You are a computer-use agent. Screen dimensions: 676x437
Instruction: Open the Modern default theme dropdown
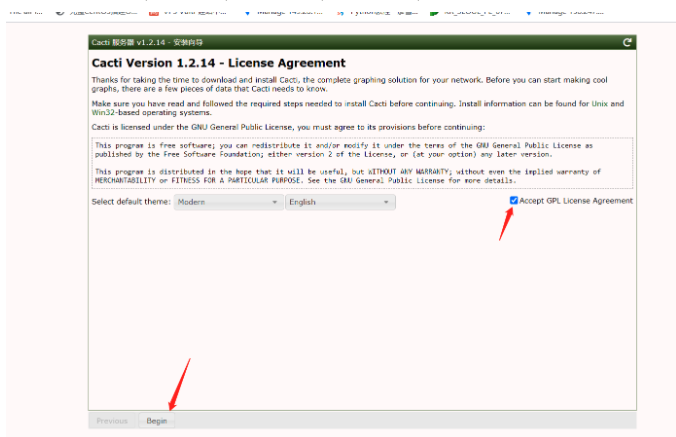pyautogui.click(x=228, y=202)
